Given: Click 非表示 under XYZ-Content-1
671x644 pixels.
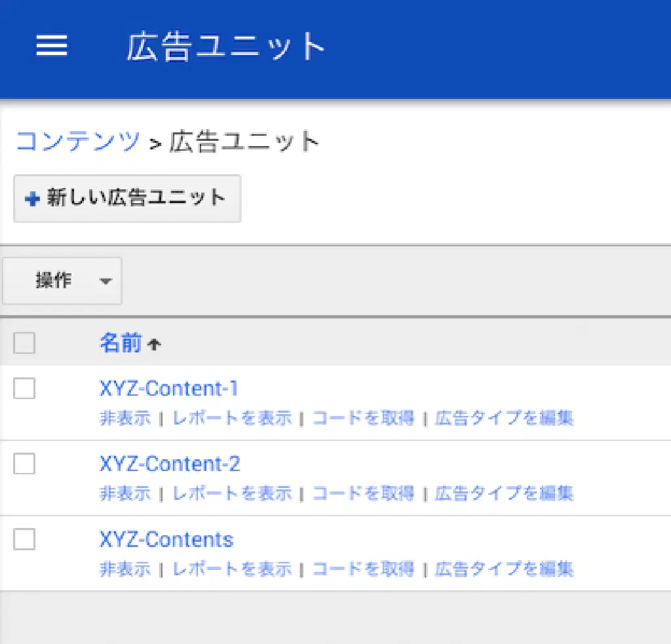Looking at the screenshot, I should tap(125, 418).
